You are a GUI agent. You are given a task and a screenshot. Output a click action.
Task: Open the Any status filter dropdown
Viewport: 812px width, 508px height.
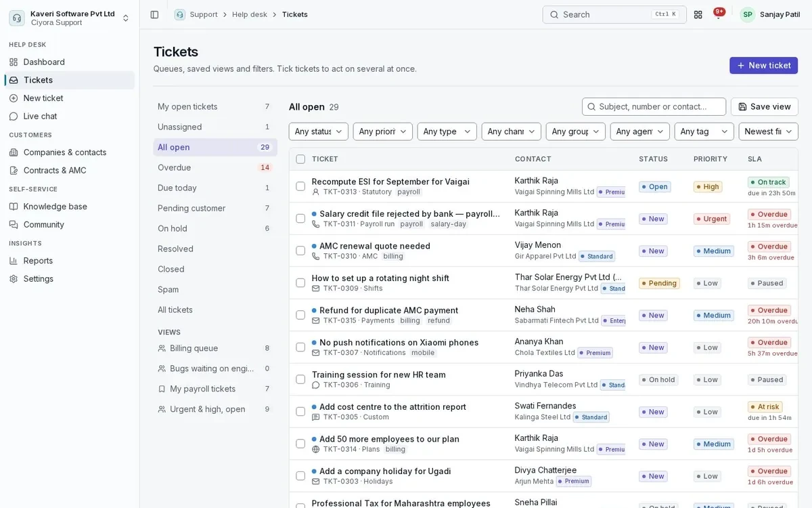tap(319, 131)
